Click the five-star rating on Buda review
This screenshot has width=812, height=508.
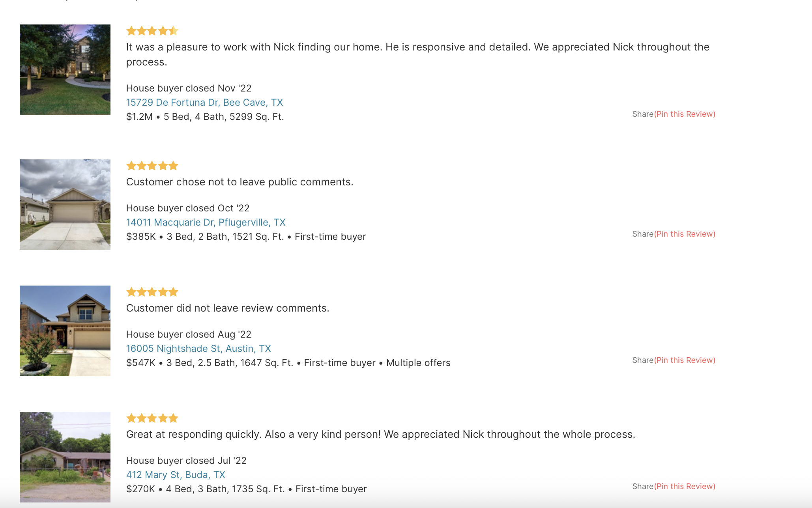tap(152, 418)
